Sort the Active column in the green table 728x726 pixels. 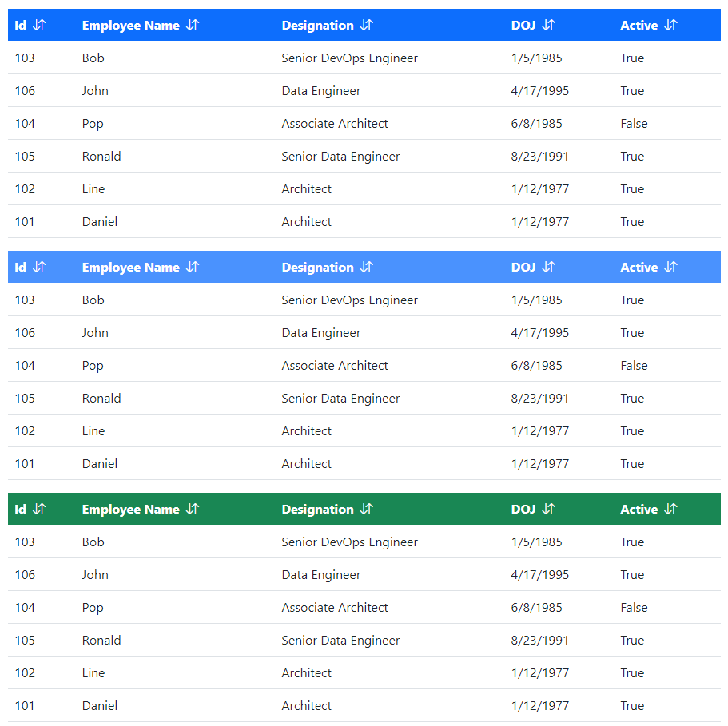670,509
